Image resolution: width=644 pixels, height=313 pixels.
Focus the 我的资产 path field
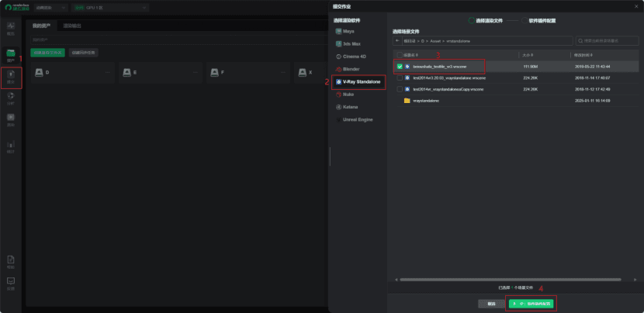pyautogui.click(x=179, y=40)
